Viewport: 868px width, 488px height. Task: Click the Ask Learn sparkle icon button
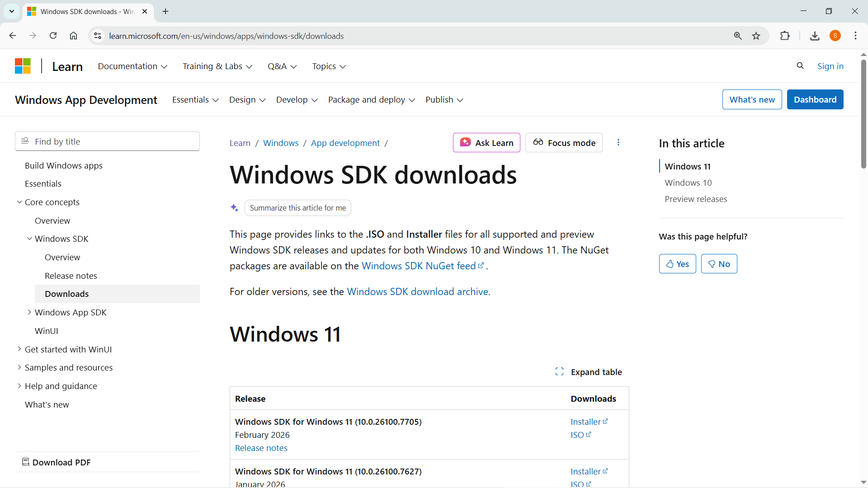tap(465, 142)
